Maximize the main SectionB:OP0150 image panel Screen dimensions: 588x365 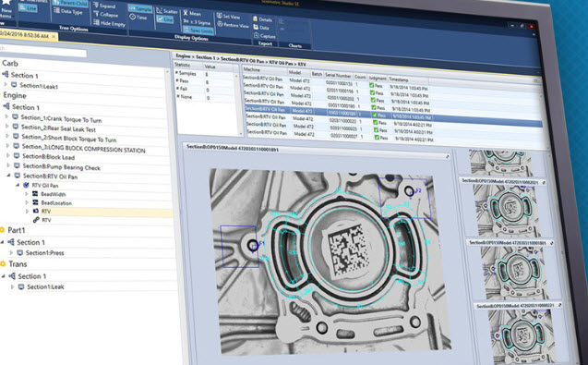point(448,156)
